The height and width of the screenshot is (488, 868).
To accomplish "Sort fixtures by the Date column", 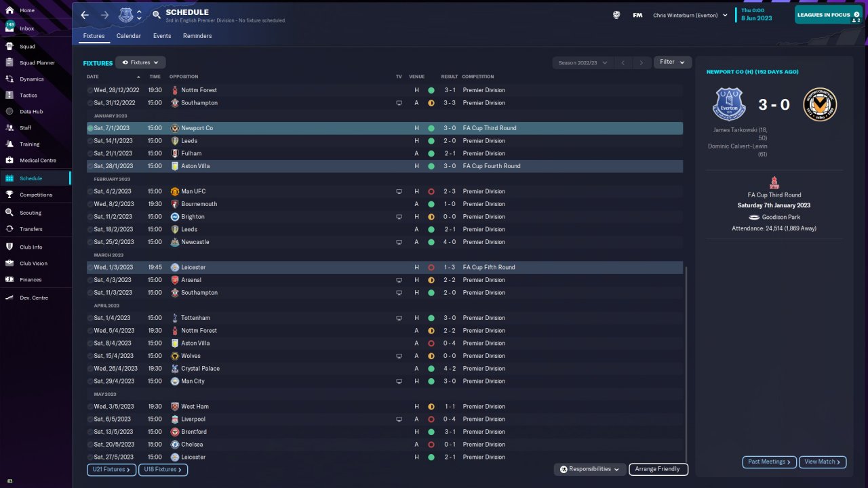I will coord(93,77).
